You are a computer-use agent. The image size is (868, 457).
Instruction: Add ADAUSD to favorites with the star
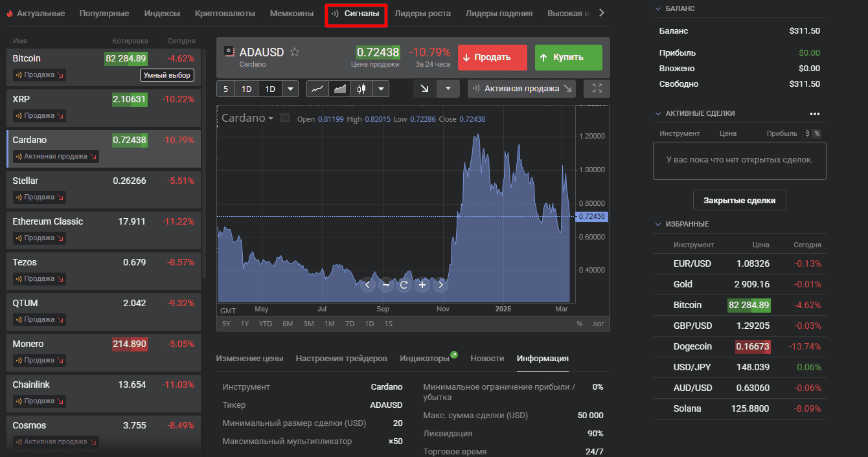(x=295, y=52)
